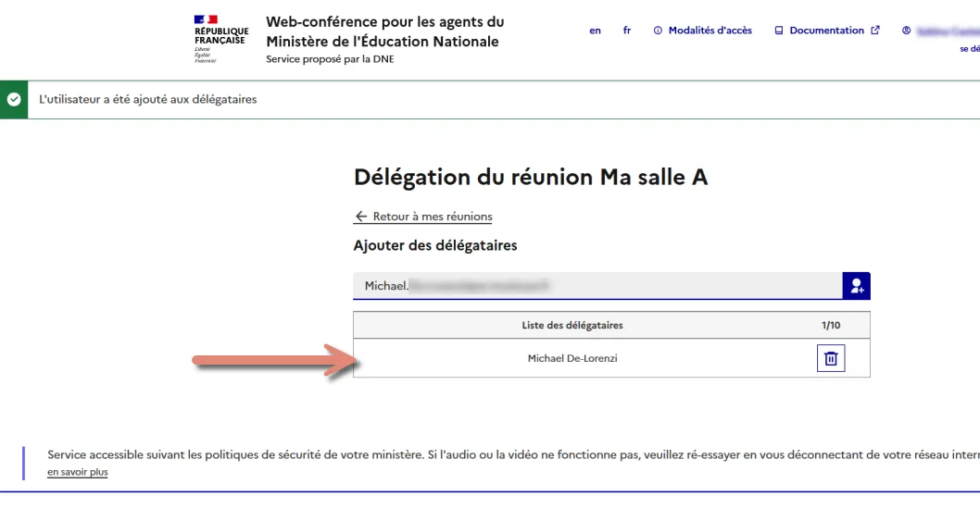Image resolution: width=980 pixels, height=509 pixels.
Task: Click the 1/10 delegate counter
Action: coord(831,326)
